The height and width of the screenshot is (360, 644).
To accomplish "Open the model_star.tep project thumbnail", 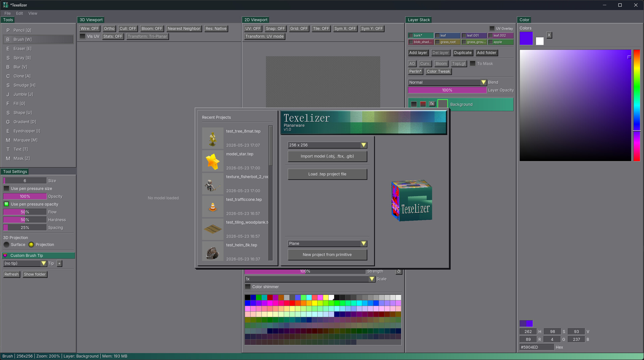I will pos(213,161).
